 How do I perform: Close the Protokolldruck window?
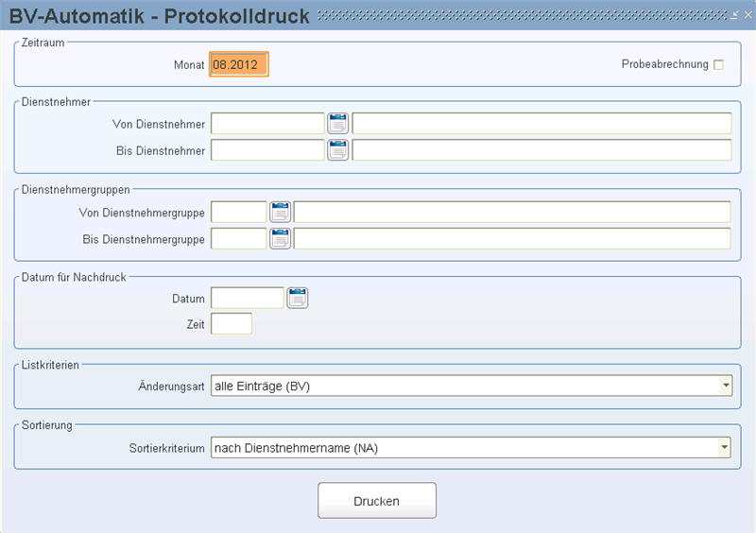pyautogui.click(x=747, y=15)
